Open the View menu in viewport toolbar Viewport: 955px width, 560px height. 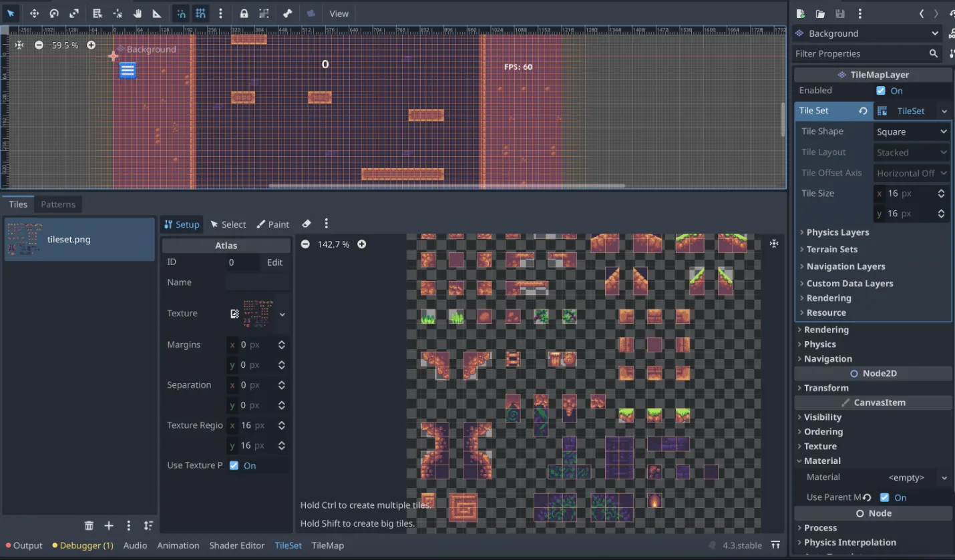[x=339, y=13]
